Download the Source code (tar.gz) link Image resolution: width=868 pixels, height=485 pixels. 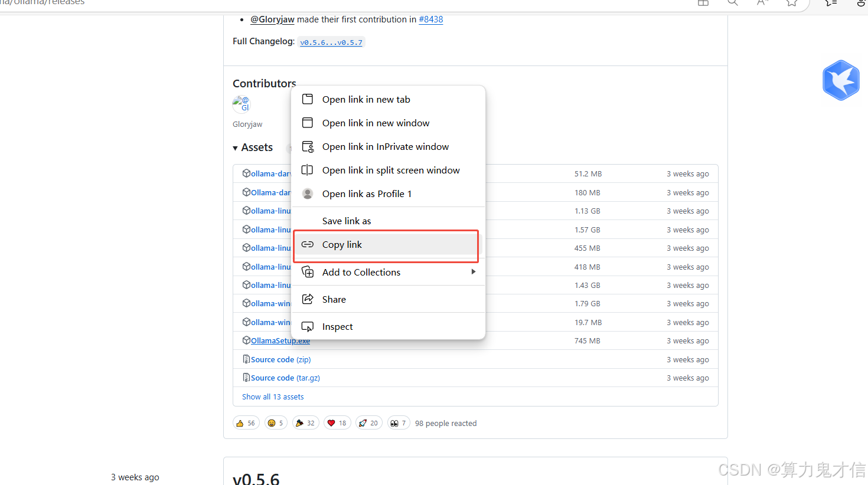pyautogui.click(x=285, y=378)
